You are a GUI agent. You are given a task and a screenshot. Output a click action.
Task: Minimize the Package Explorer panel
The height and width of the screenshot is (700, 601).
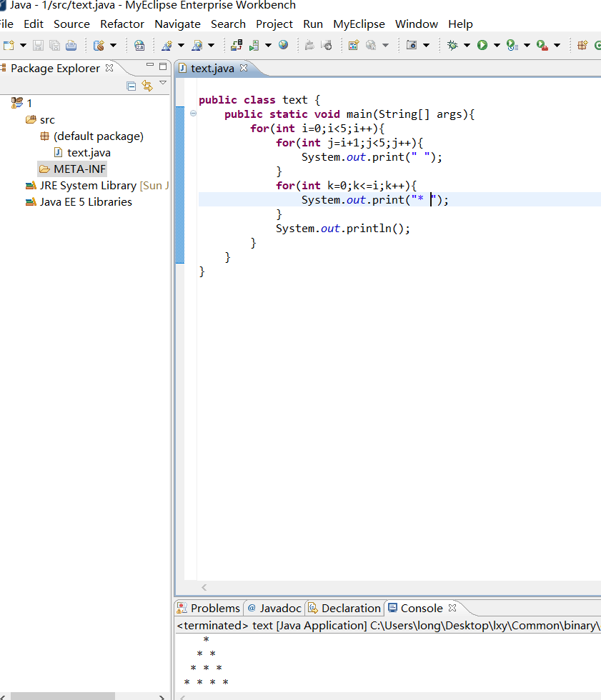point(151,66)
